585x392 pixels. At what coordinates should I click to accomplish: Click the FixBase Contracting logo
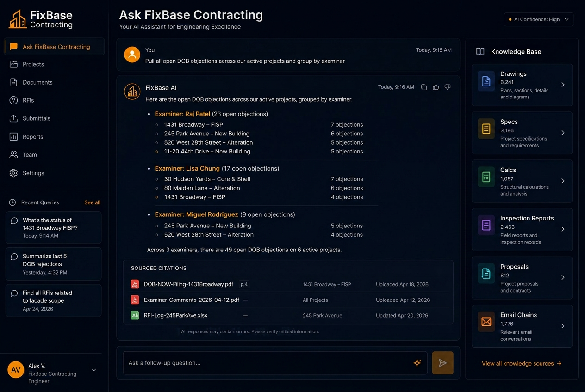(41, 19)
